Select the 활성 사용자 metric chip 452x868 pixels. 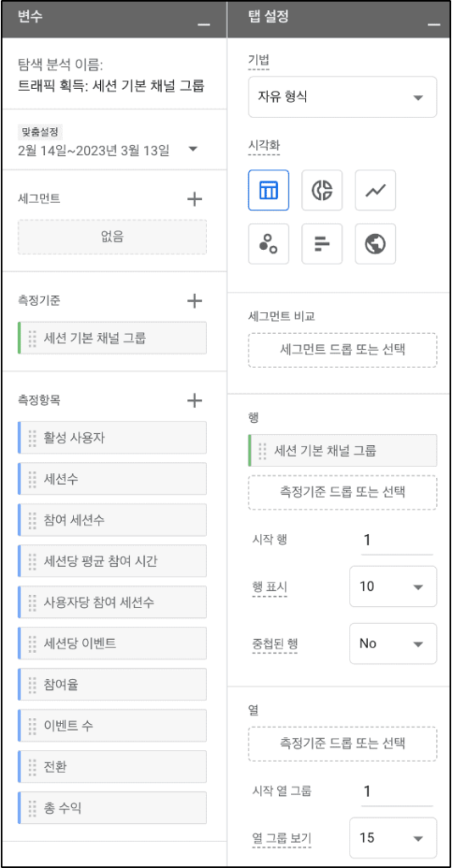[113, 438]
